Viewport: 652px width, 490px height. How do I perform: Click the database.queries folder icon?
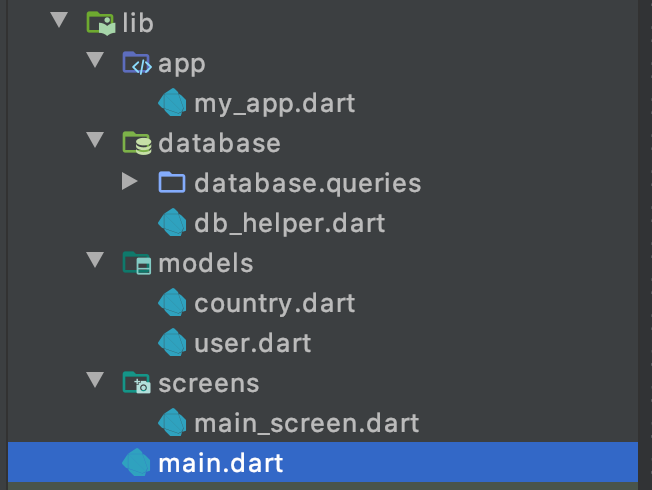coord(172,183)
